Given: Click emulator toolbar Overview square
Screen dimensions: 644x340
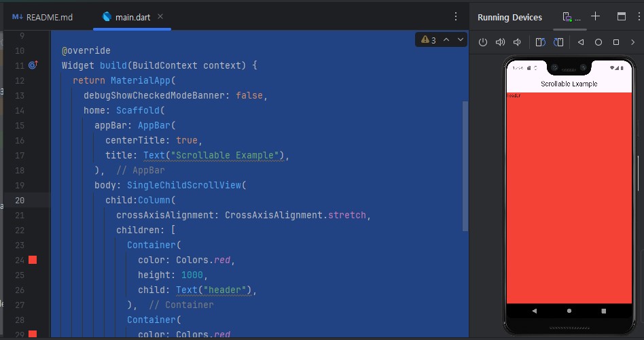Looking at the screenshot, I should click(616, 42).
